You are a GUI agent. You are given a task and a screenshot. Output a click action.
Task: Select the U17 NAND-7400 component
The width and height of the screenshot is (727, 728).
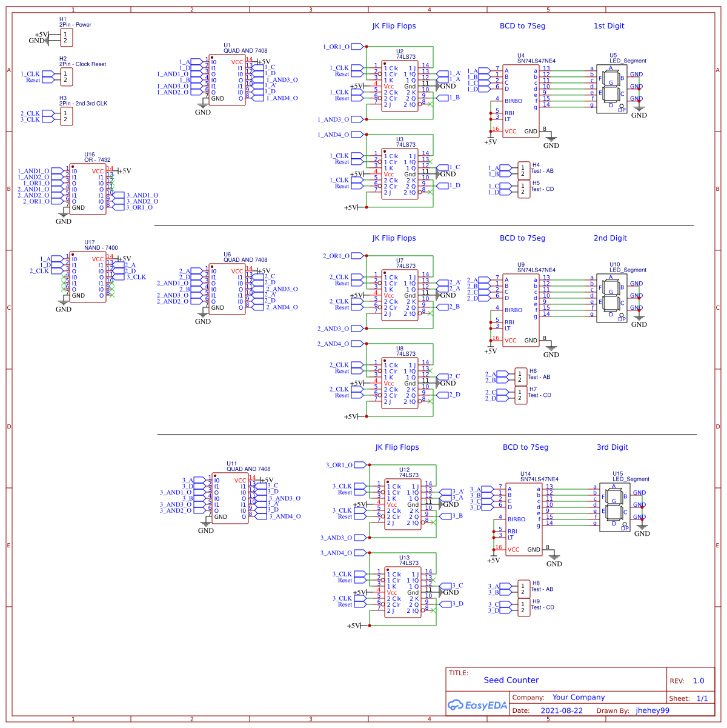[x=88, y=276]
